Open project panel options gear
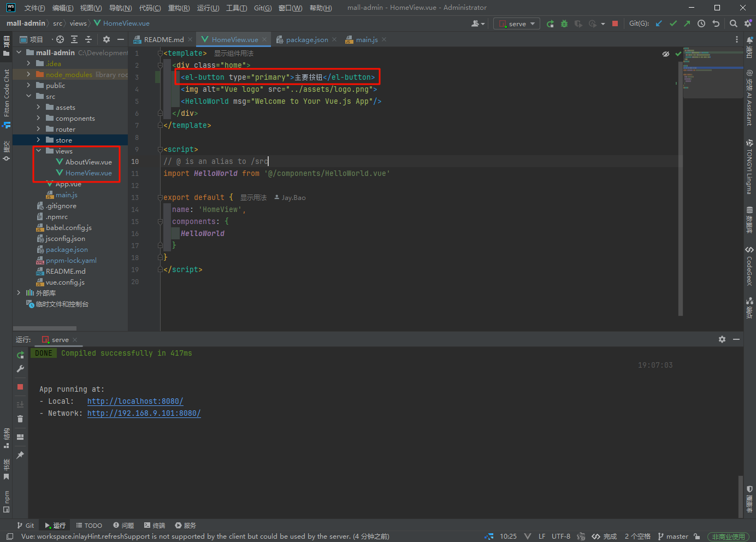This screenshot has width=756, height=542. (x=107, y=39)
